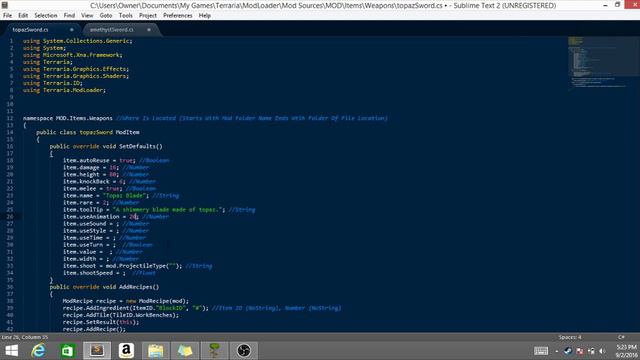Open the Amazon taskbar icon
Image resolution: width=640 pixels, height=360 pixels.
point(126,351)
